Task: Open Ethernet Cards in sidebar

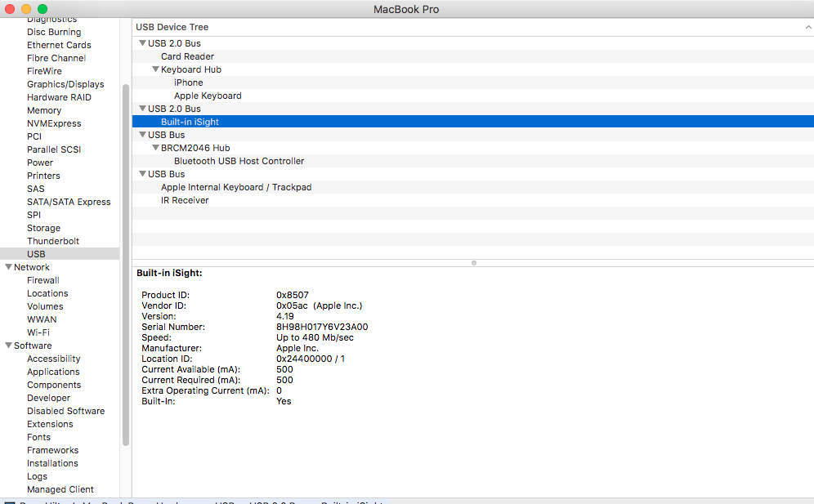Action: [59, 45]
